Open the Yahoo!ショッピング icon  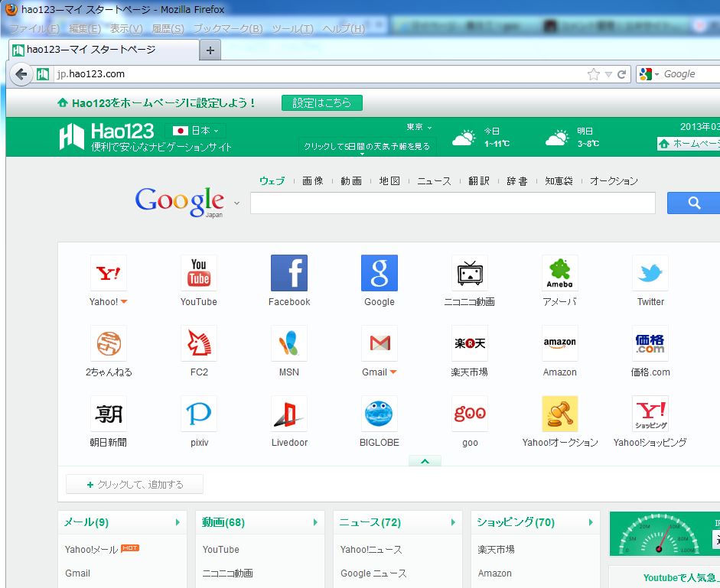pos(650,414)
